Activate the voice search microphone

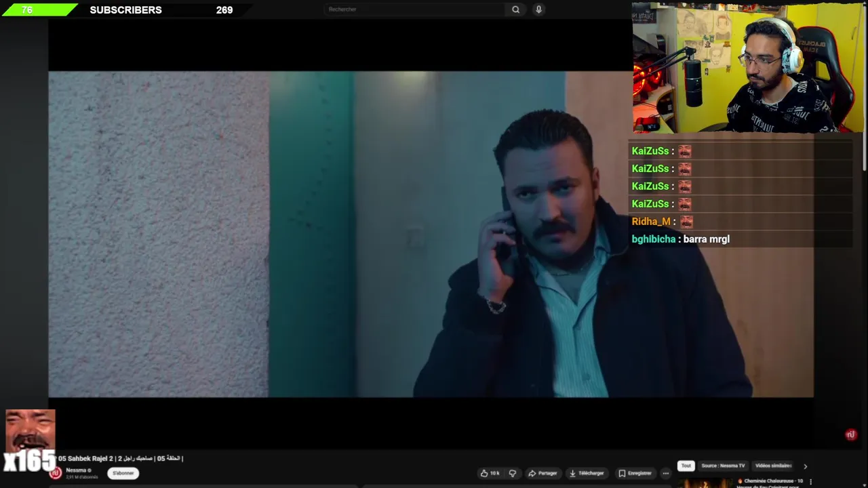point(538,9)
